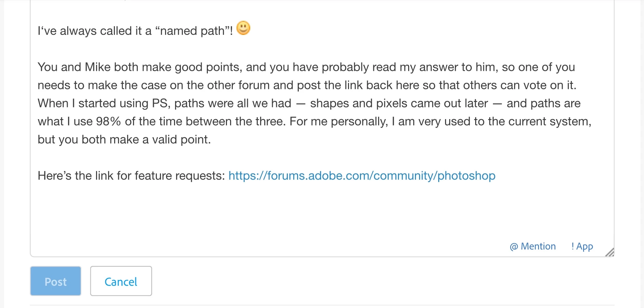Open the forums.adobe.com photoshop community link
Image resolution: width=644 pixels, height=308 pixels.
(362, 176)
